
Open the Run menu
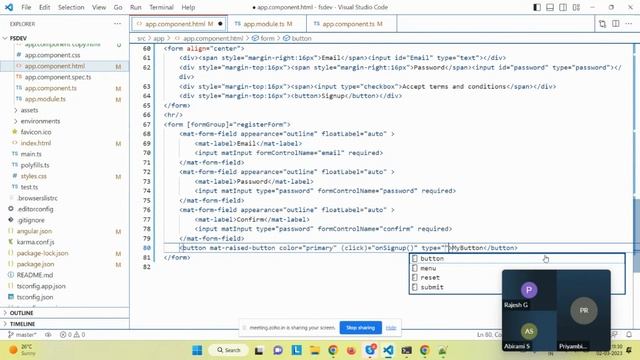[136, 7]
